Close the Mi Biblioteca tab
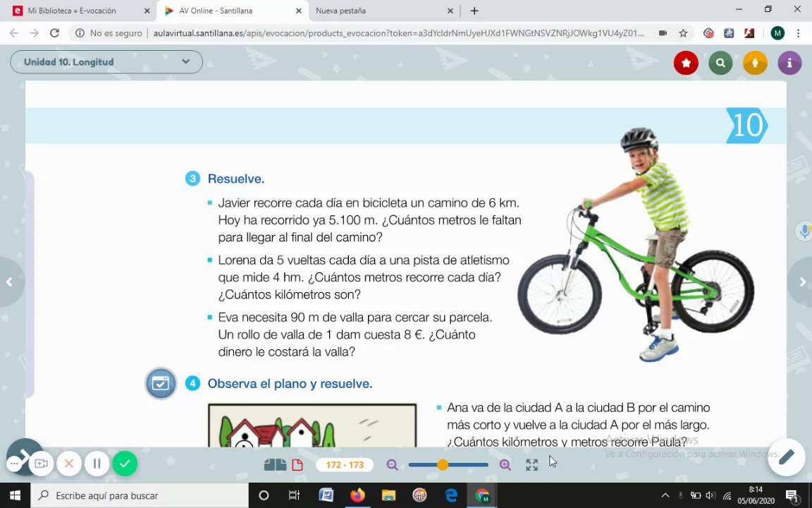Viewport: 812px width, 508px height. pos(147,11)
